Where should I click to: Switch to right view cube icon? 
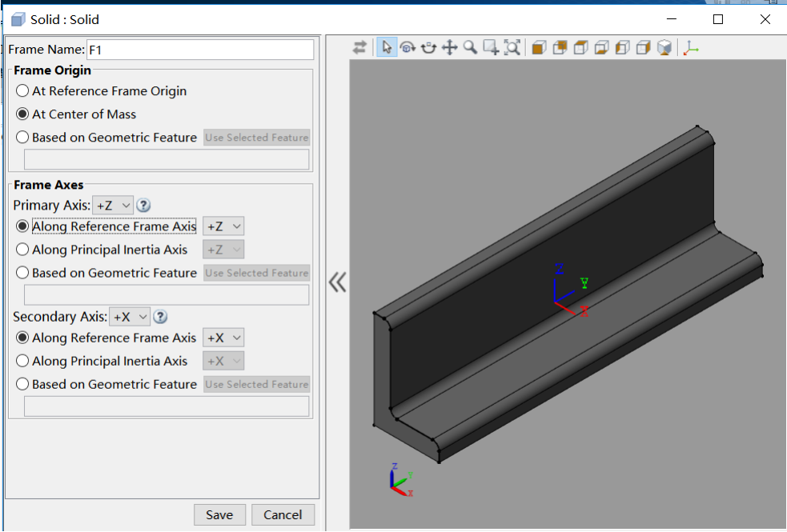(643, 48)
